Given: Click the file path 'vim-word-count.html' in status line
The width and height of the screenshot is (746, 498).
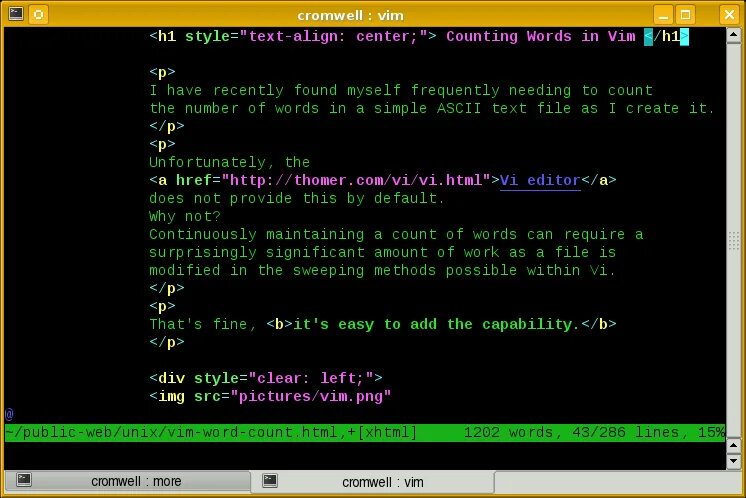Looking at the screenshot, I should (252, 432).
